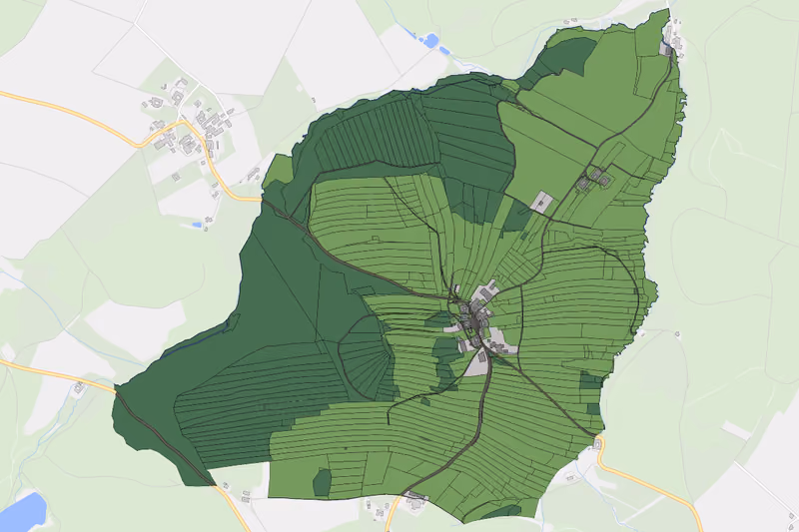
Task: Select the fan-shaped dark green parcels inside curved road
Action: pyautogui.click(x=366, y=357)
